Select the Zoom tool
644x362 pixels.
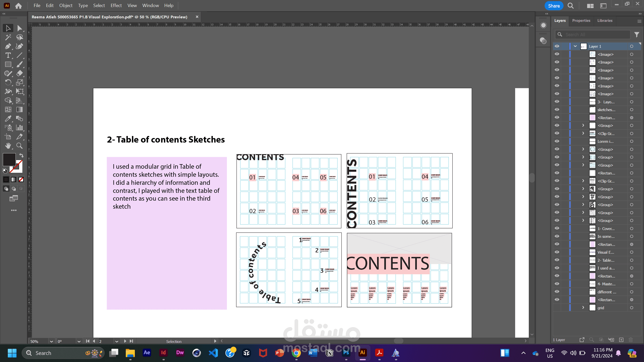tap(19, 146)
